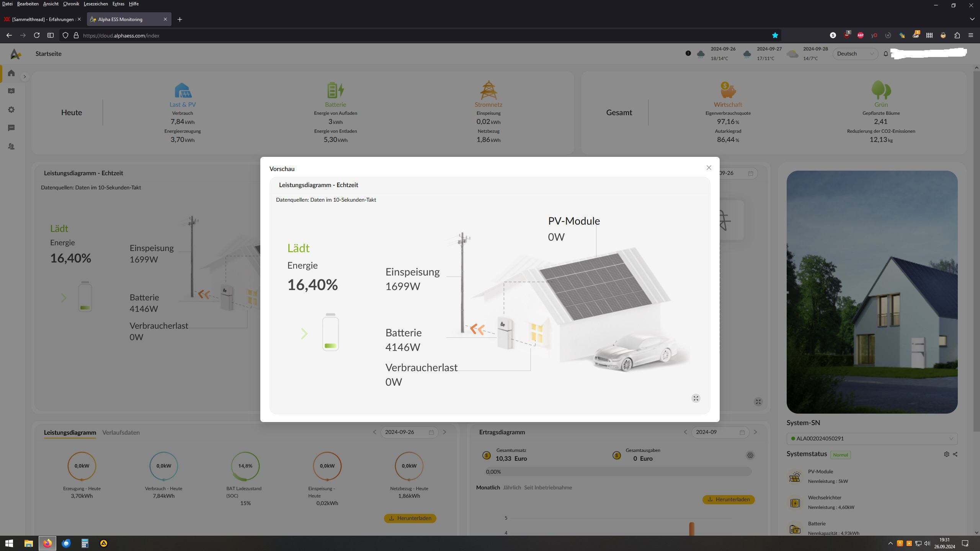Open the Chronik menu
The width and height of the screenshot is (980, 551).
point(71,4)
